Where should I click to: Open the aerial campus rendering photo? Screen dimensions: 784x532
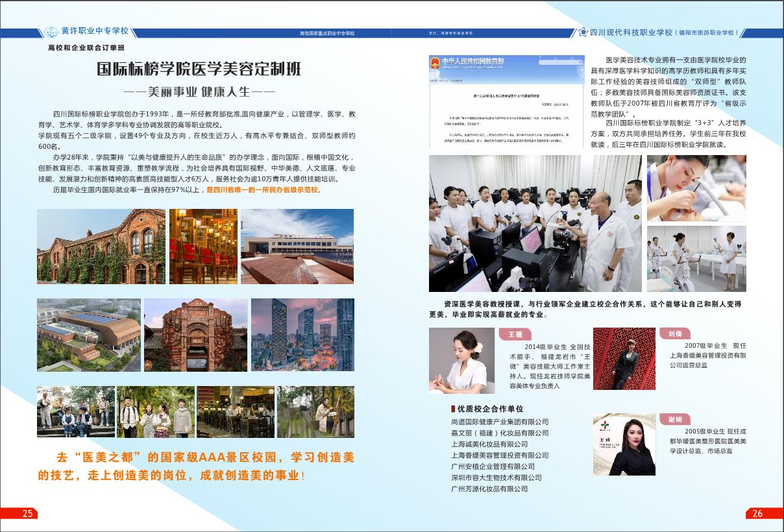click(x=88, y=335)
